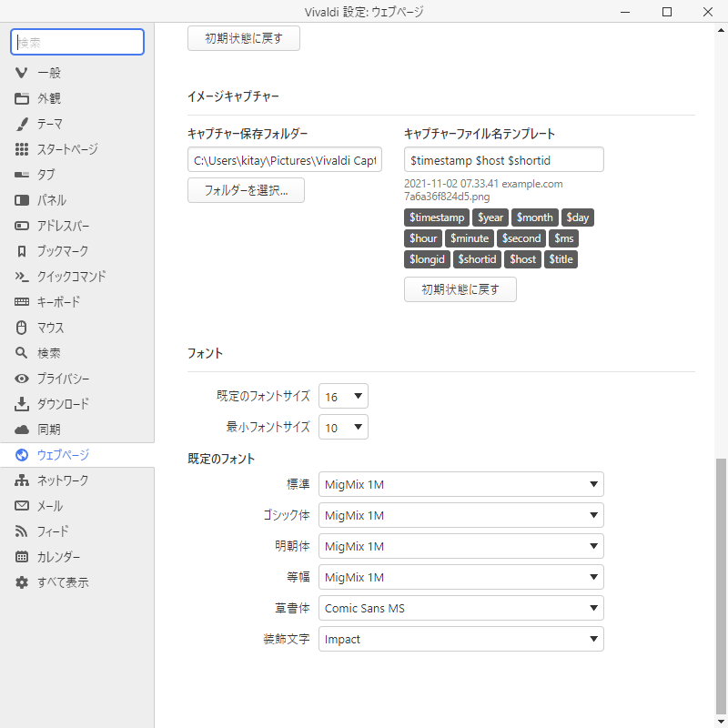This screenshot has height=728, width=728.
Task: Reset filename template with 初期状態に戻す
Action: click(x=460, y=289)
